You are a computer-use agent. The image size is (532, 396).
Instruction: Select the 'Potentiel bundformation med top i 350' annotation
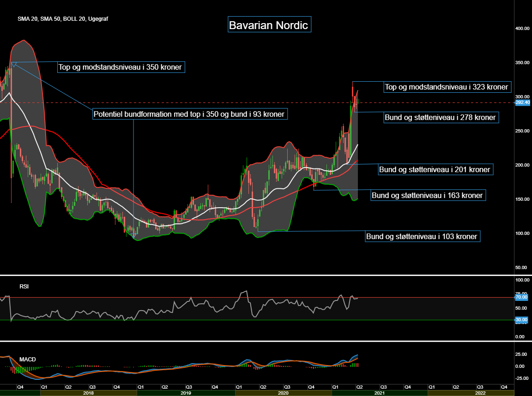coord(190,114)
